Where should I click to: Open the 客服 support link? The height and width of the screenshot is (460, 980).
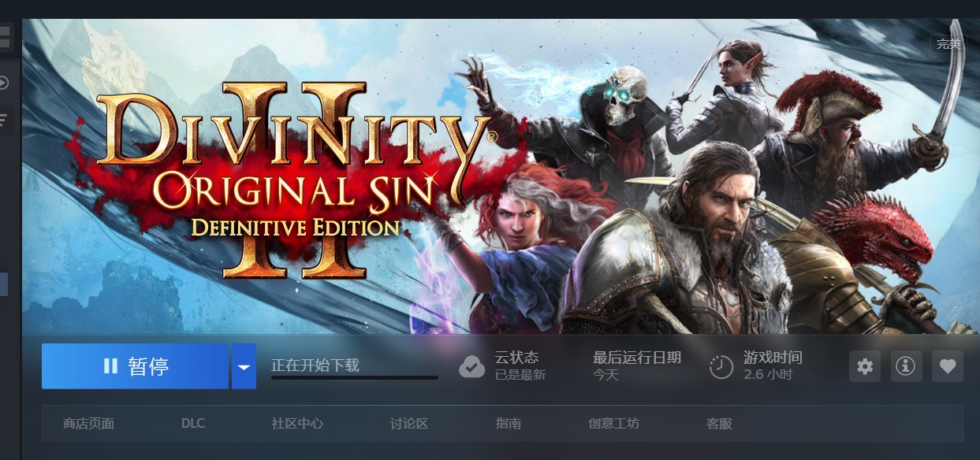point(719,424)
